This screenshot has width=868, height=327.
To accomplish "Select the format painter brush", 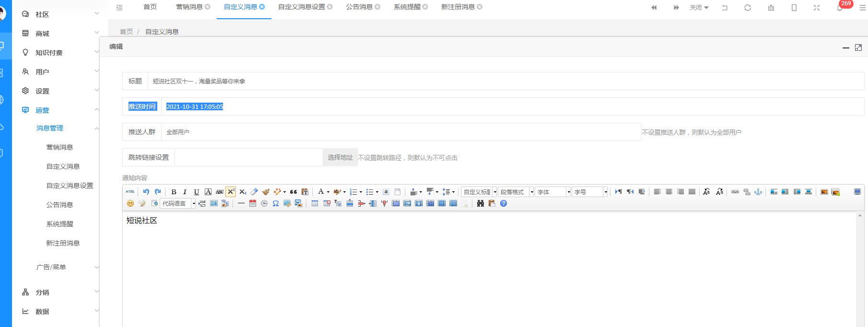I will coord(266,192).
